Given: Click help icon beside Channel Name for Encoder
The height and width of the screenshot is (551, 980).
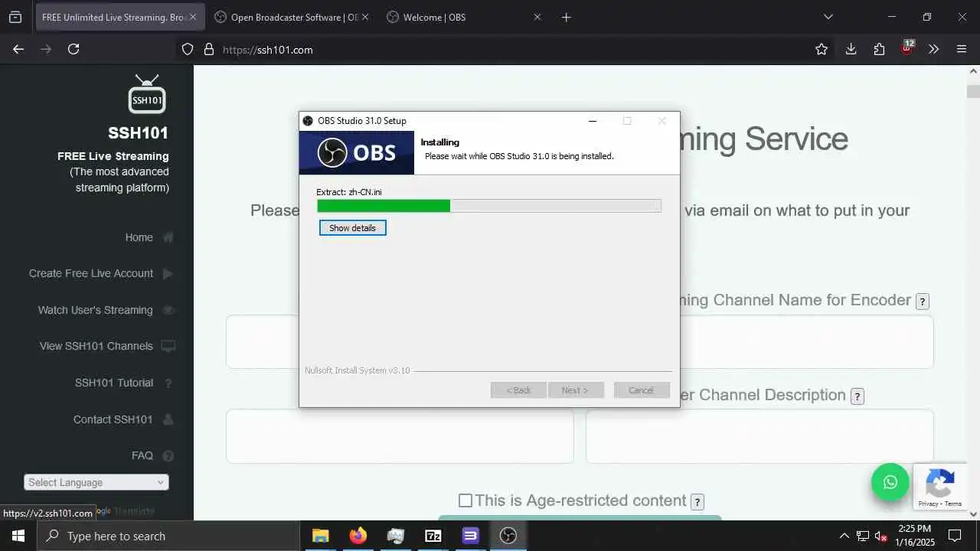Looking at the screenshot, I should pyautogui.click(x=923, y=302).
